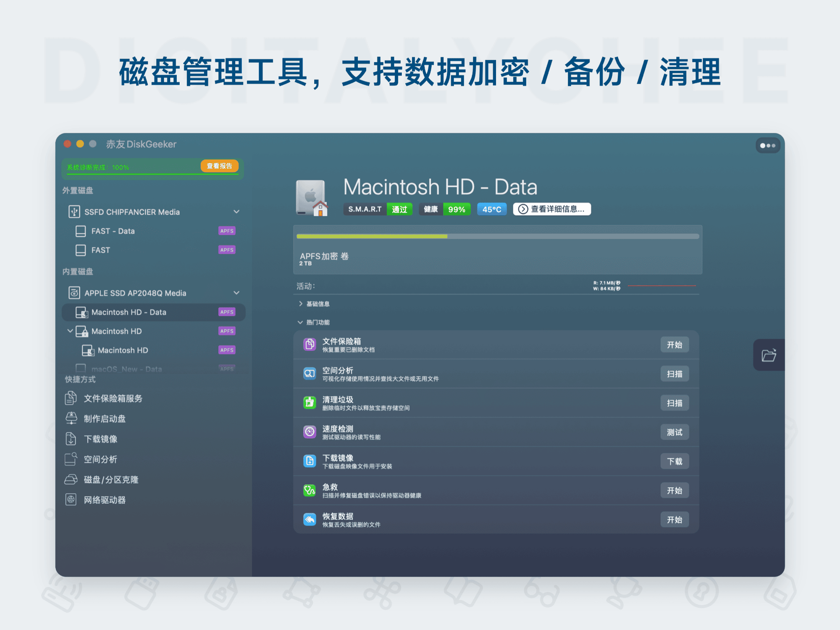
Task: Click the 急救 stethoscope icon
Action: (x=309, y=490)
